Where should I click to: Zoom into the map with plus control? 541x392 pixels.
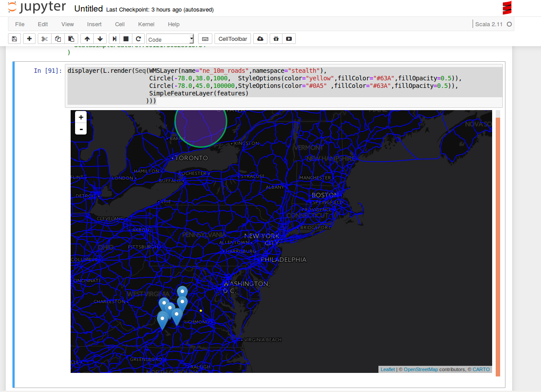[x=80, y=117]
